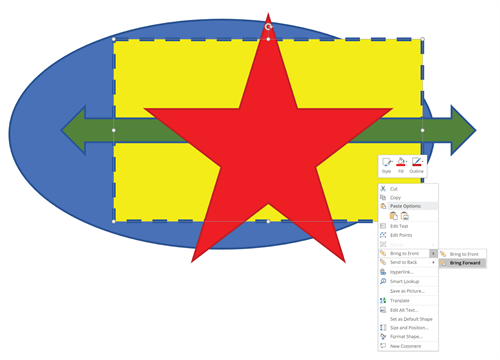500x360 pixels.
Task: Open Edit Alt Text... option
Action: pos(408,310)
